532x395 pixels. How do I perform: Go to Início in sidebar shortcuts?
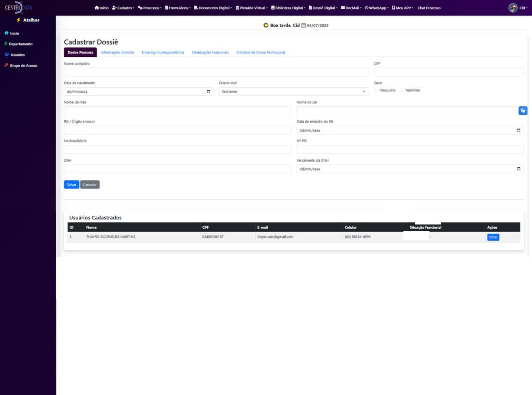(x=12, y=33)
